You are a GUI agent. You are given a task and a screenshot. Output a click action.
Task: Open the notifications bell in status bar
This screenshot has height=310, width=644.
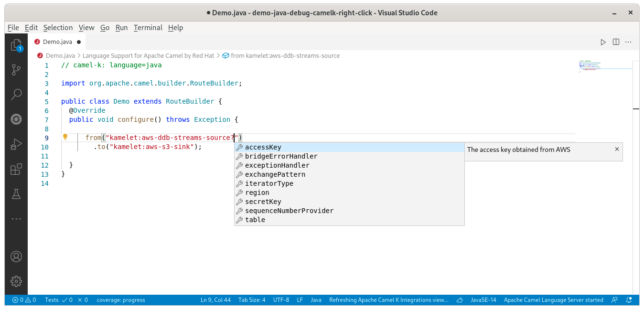[628, 300]
